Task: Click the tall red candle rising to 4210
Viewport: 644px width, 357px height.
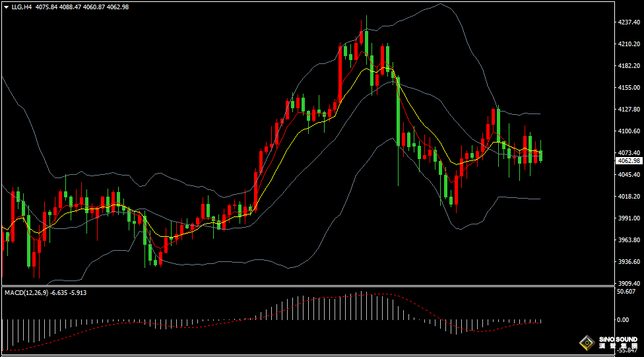Action: coord(340,71)
